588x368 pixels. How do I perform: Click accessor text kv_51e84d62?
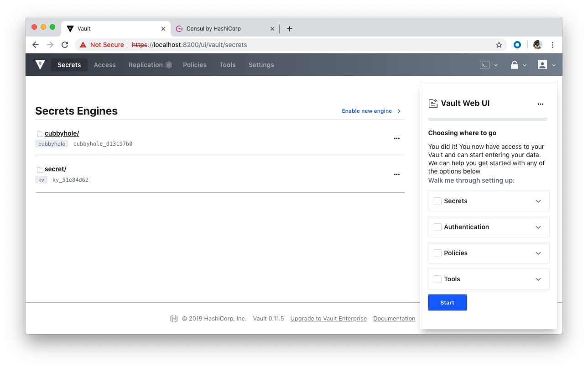(70, 180)
